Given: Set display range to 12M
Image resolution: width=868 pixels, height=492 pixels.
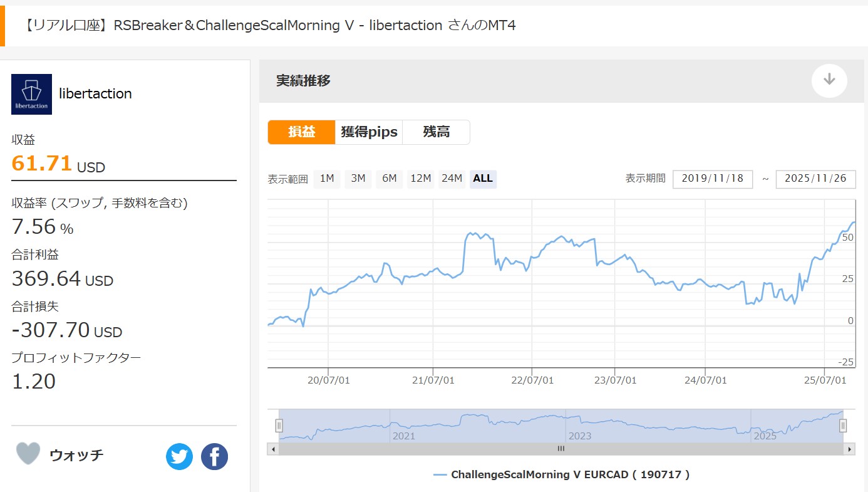Looking at the screenshot, I should click(421, 179).
